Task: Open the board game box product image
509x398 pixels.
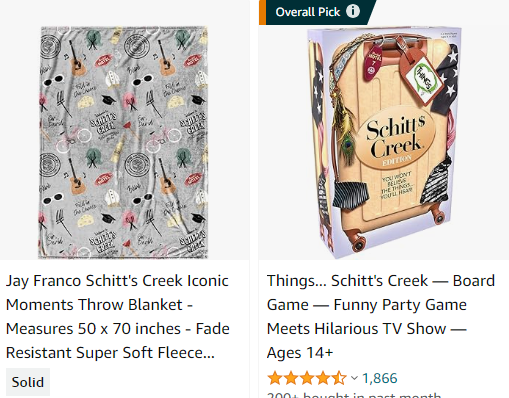Action: point(383,143)
